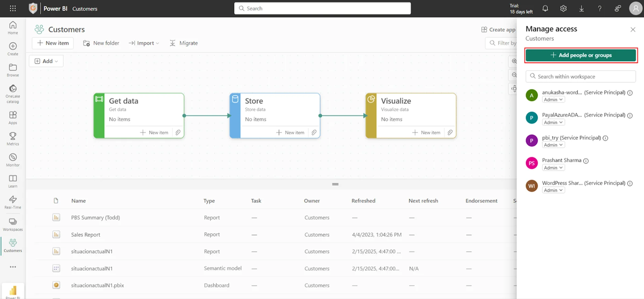Click the Filter by keyword field
Image resolution: width=644 pixels, height=299 pixels.
click(x=501, y=43)
